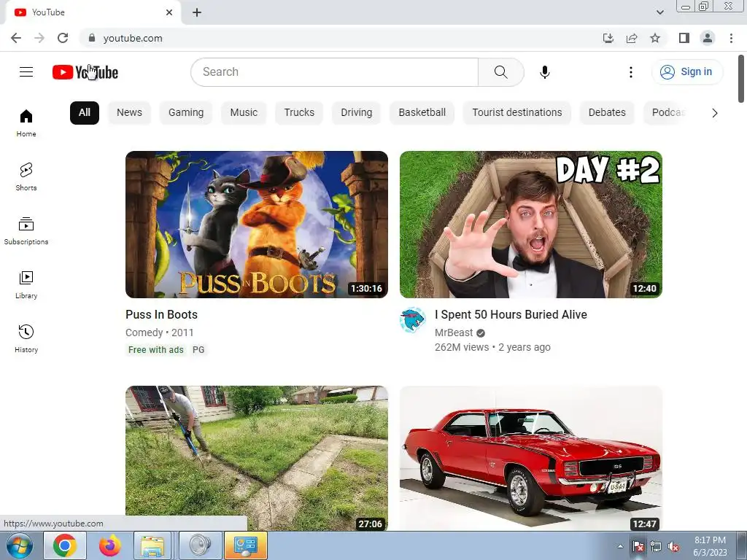Open Windows Start button
Viewport: 747px width, 560px height.
20,545
